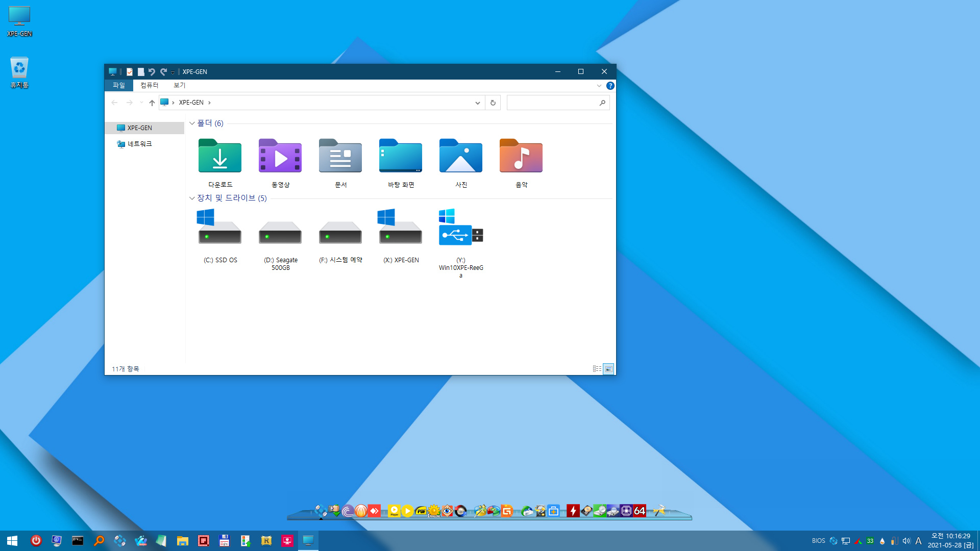Switch to large icons view in the status bar
This screenshot has width=980, height=551.
(x=608, y=369)
